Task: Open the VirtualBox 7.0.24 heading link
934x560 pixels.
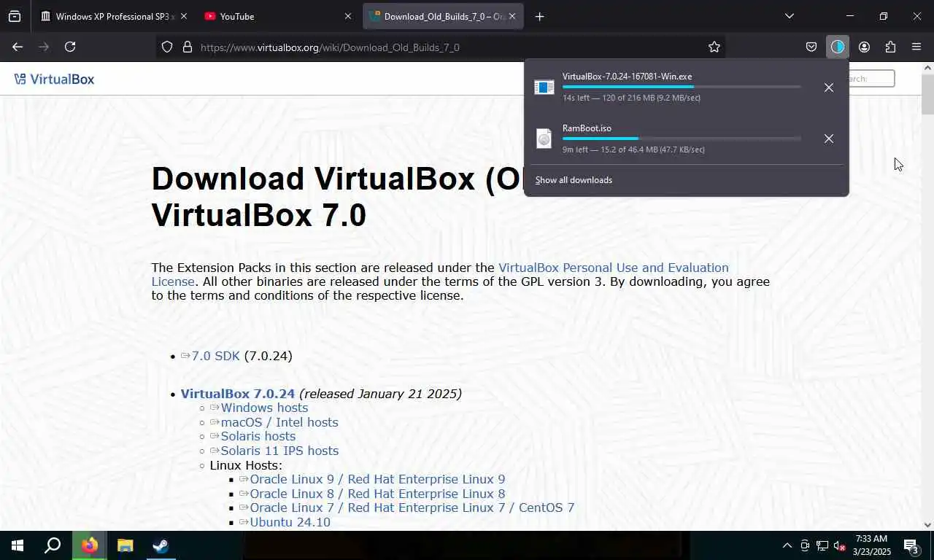Action: [238, 394]
